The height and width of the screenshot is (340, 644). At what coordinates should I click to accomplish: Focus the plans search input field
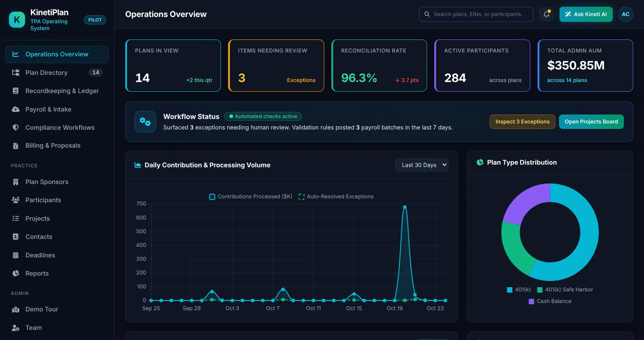click(x=476, y=14)
